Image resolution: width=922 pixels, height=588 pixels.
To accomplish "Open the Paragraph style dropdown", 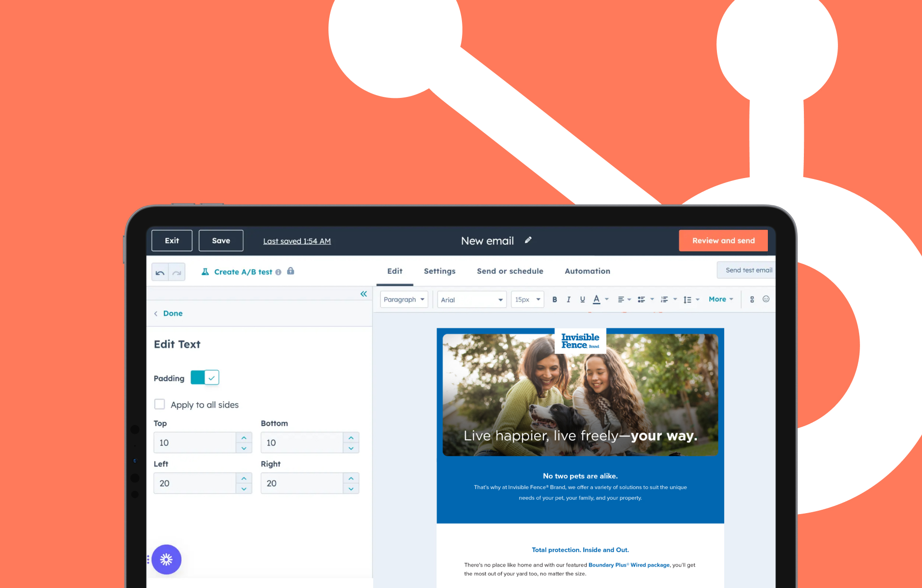I will pos(404,300).
